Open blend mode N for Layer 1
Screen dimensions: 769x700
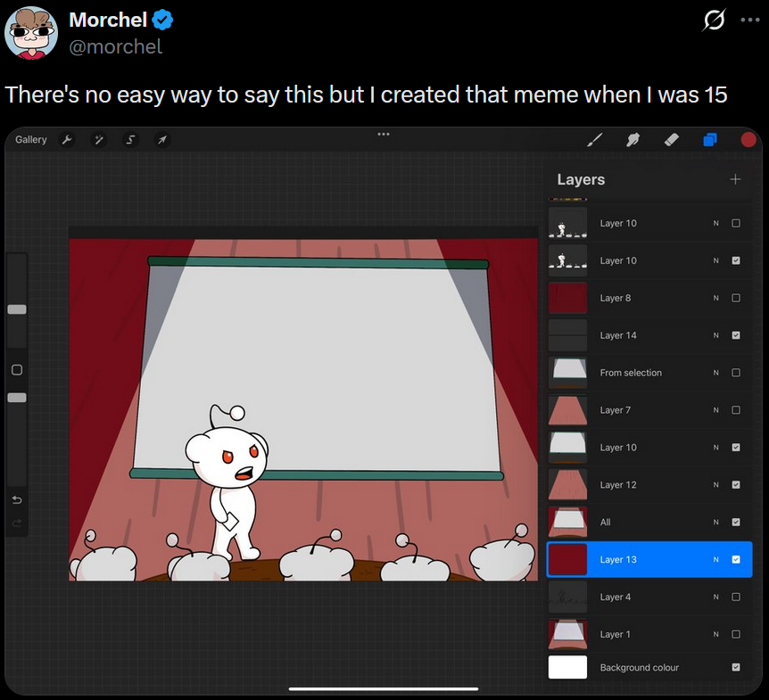(x=715, y=634)
